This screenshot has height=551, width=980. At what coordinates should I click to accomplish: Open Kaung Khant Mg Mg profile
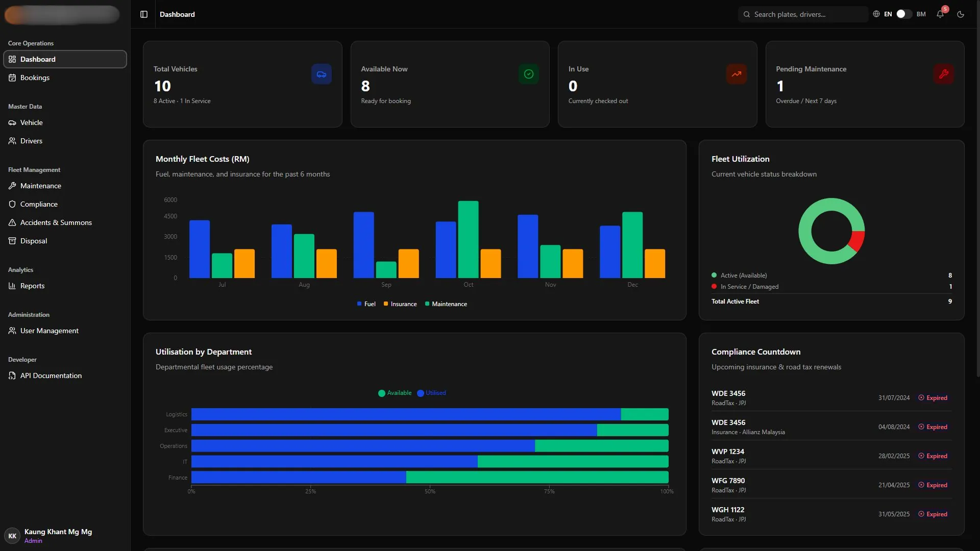point(65,536)
